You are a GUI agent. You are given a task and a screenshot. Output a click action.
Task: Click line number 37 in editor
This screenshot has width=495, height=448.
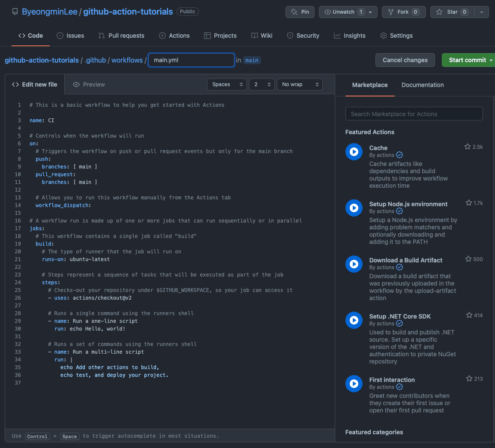click(x=18, y=383)
